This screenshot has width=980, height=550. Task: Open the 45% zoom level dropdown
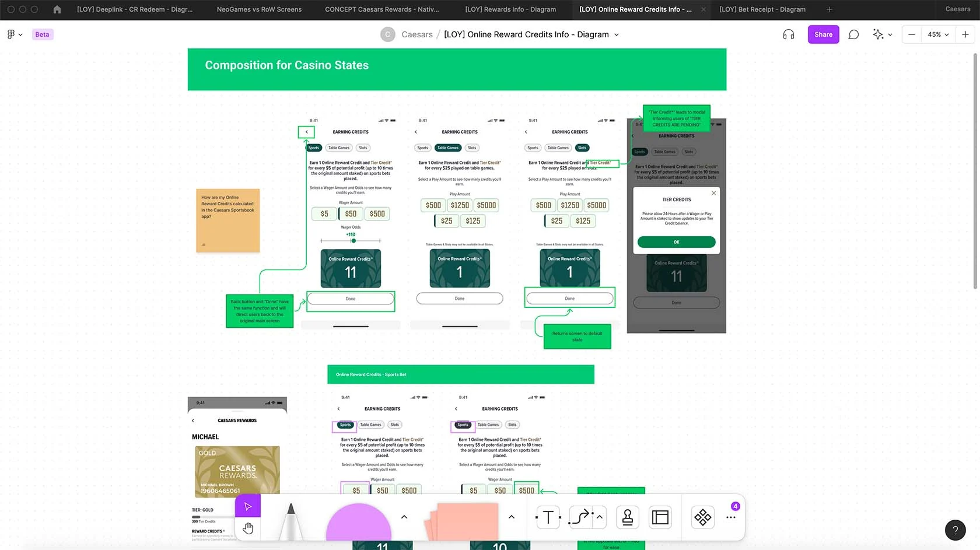click(938, 34)
